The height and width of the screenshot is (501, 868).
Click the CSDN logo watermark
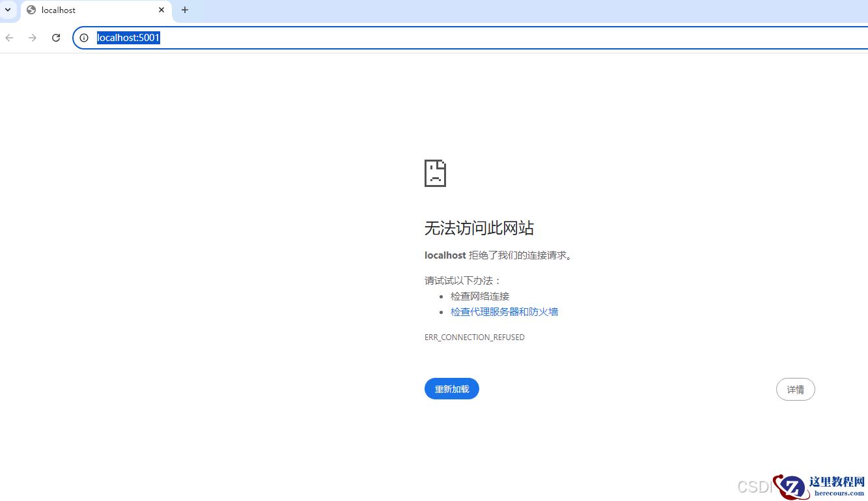point(758,487)
